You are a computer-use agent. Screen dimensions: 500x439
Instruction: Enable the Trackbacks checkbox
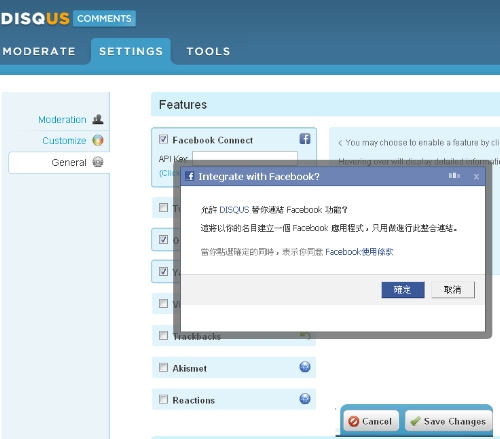tap(163, 335)
